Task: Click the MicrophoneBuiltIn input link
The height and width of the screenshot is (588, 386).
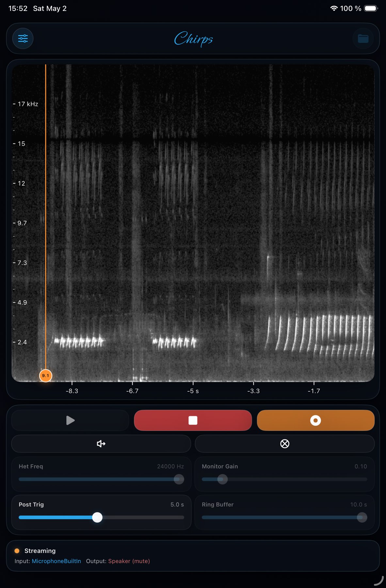Action: point(56,561)
